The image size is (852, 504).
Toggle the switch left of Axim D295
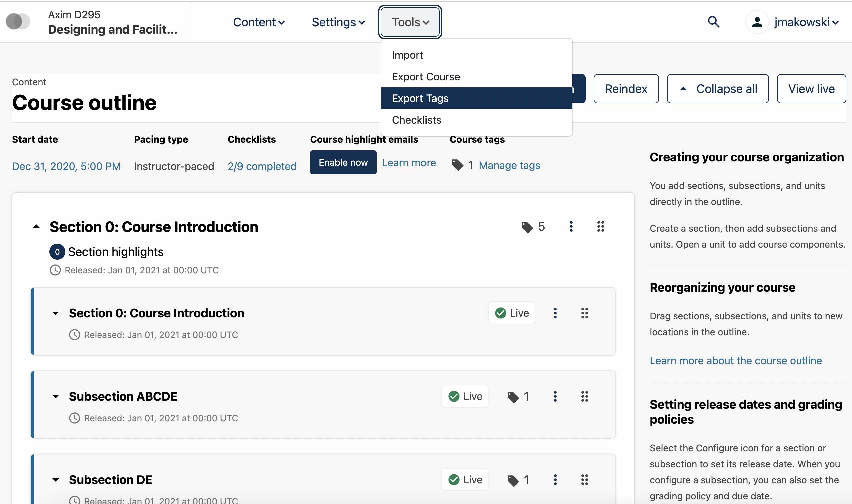[18, 21]
